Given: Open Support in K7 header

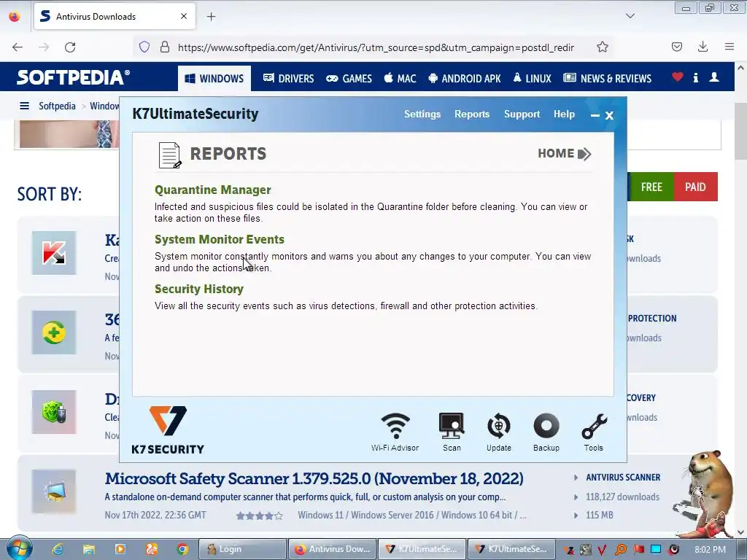Looking at the screenshot, I should tap(522, 114).
